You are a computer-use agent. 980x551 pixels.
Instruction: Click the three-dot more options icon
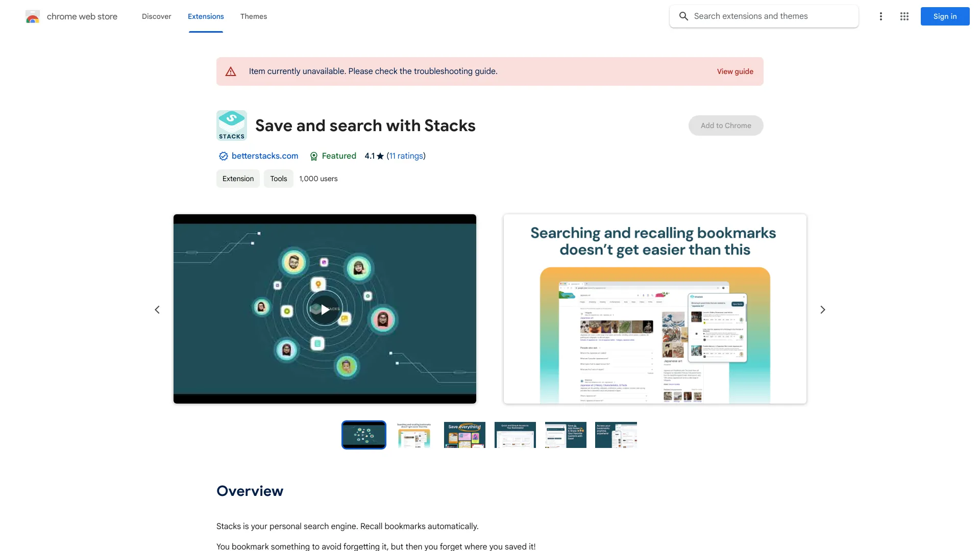click(x=880, y=16)
